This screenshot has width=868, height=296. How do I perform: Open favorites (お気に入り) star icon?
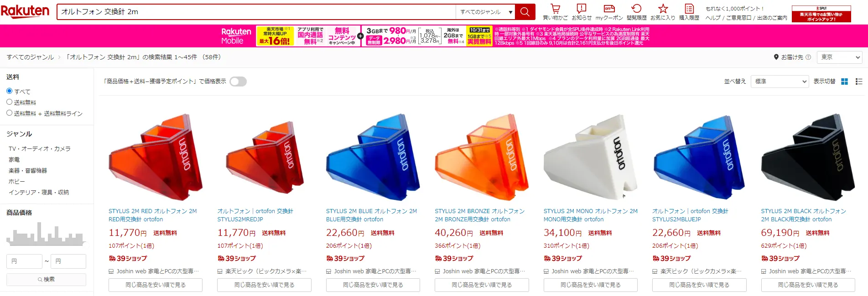663,9
